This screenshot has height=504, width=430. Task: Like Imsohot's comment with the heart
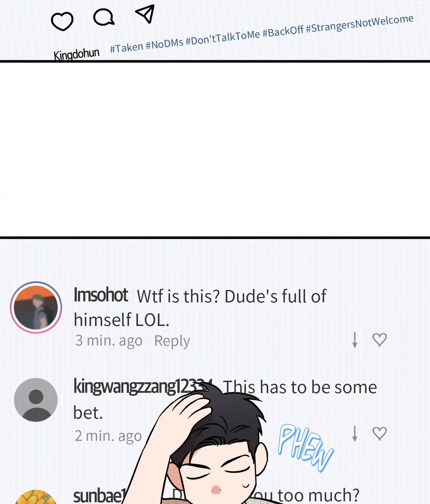point(380,340)
